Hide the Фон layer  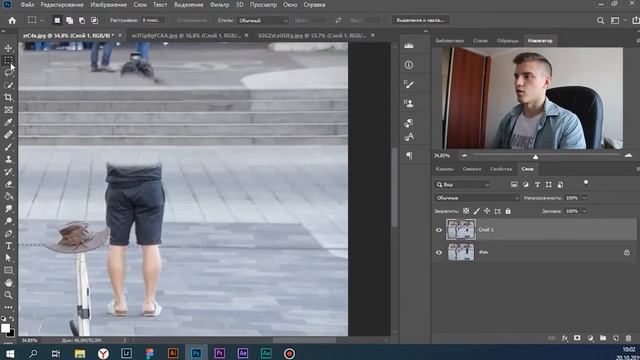[439, 252]
